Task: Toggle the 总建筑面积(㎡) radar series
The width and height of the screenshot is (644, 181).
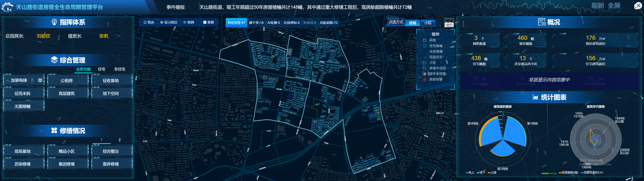Action: tap(592, 172)
